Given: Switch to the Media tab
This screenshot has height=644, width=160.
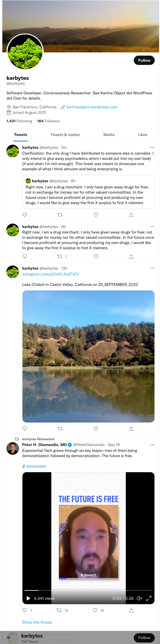Looking at the screenshot, I should tap(109, 135).
